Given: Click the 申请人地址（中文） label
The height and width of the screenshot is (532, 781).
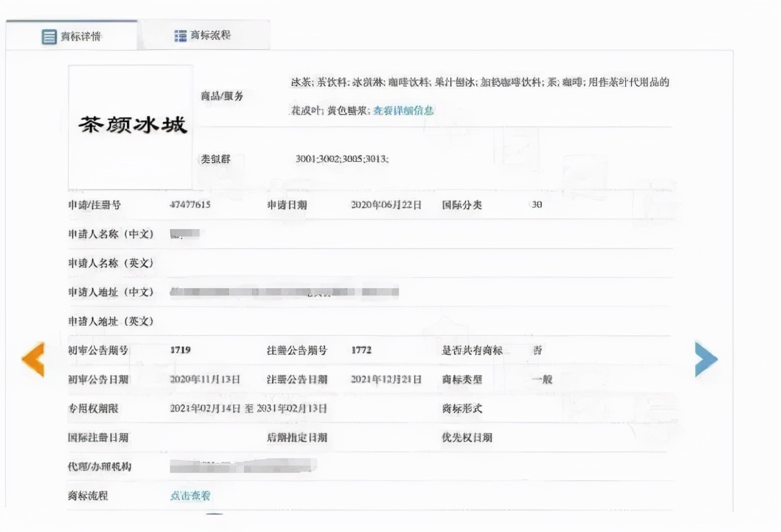Looking at the screenshot, I should [x=111, y=292].
